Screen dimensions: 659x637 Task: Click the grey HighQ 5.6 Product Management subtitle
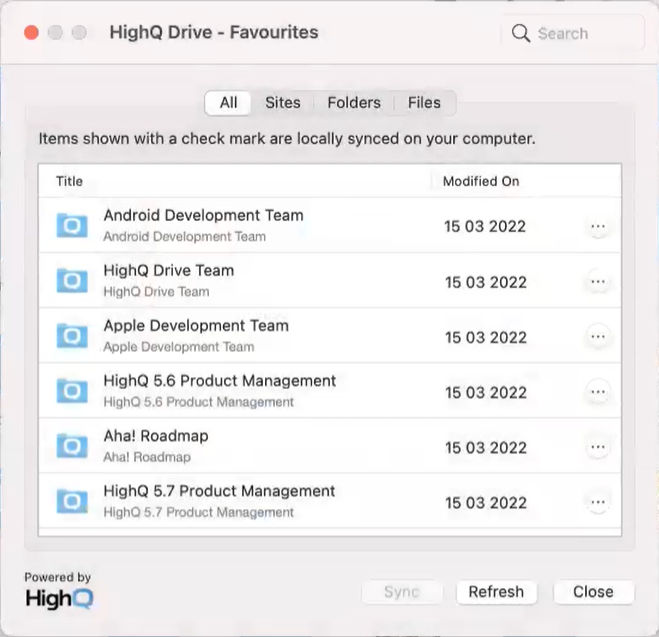coord(198,402)
